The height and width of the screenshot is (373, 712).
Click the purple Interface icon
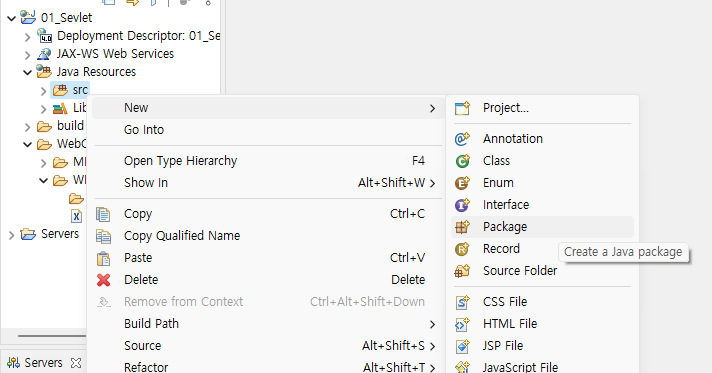[x=462, y=205]
